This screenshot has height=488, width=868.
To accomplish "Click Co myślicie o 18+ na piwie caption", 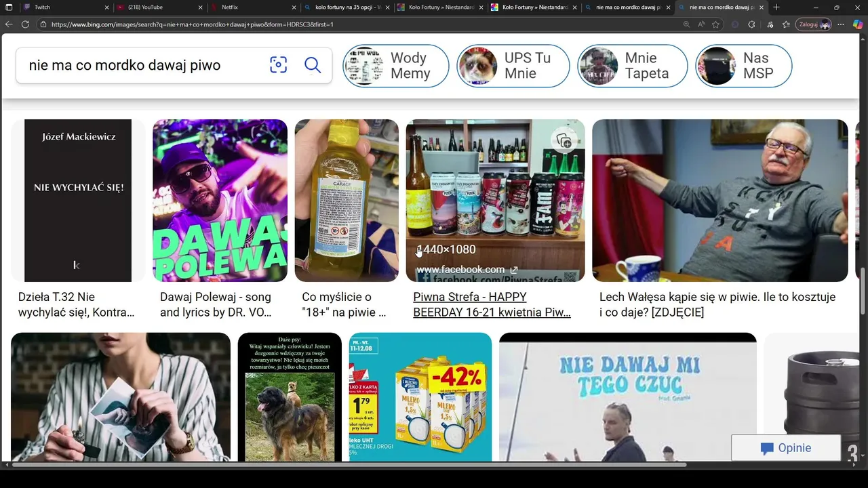I will (x=344, y=305).
